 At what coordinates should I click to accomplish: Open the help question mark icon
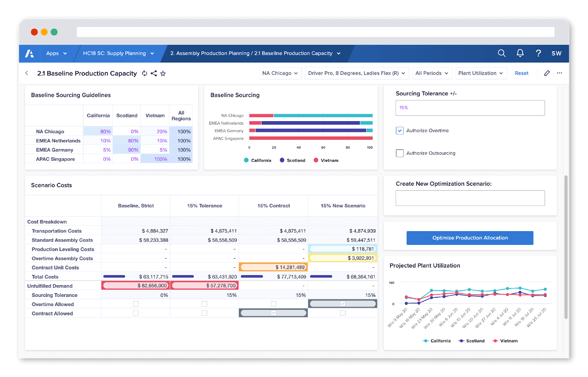[538, 53]
